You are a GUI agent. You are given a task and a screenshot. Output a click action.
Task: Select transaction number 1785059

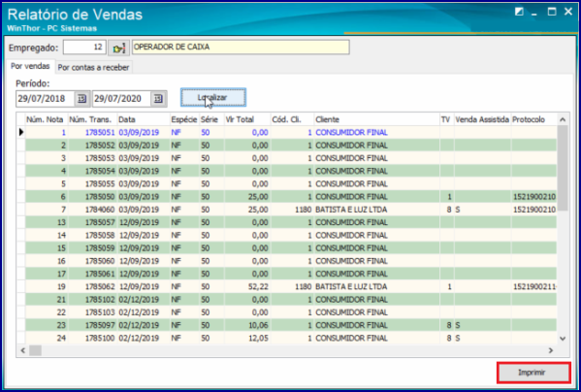click(100, 247)
